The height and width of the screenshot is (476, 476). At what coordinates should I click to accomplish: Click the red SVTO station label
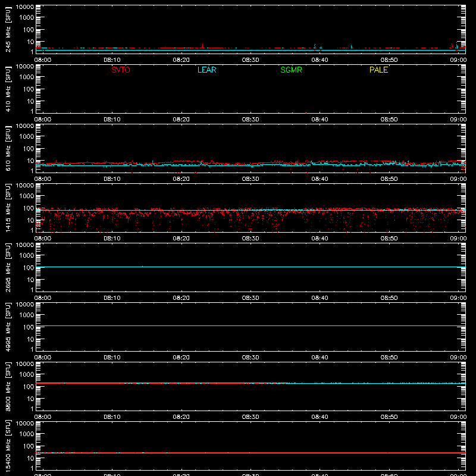121,70
